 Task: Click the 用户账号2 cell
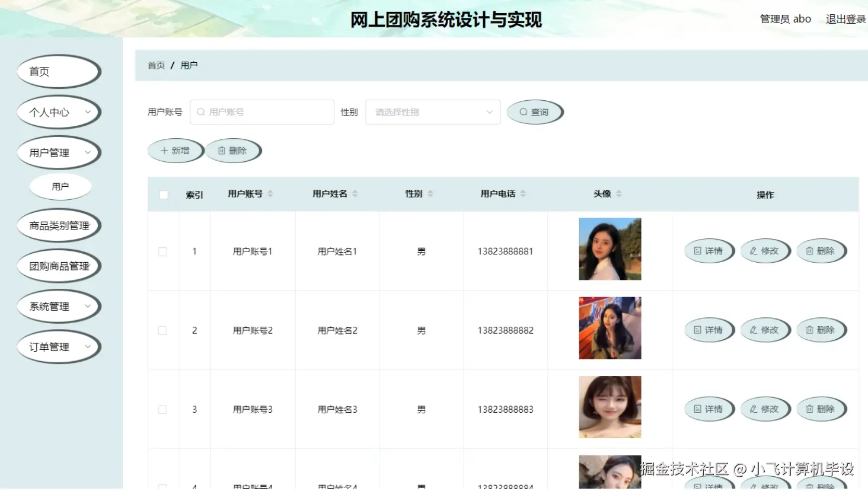pos(253,330)
